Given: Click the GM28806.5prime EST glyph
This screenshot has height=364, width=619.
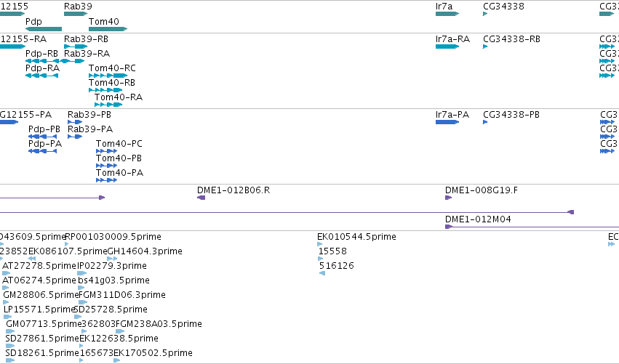Looking at the screenshot, I should coord(7,303).
